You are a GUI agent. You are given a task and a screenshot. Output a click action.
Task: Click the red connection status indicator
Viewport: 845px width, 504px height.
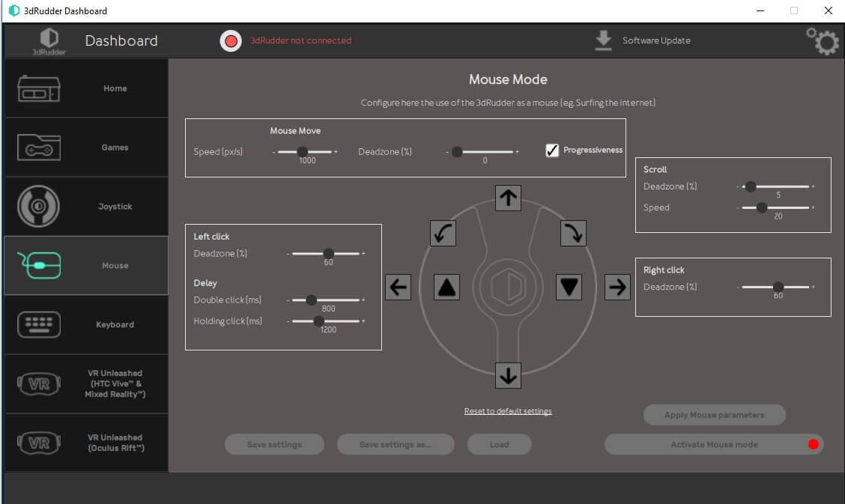click(x=231, y=40)
